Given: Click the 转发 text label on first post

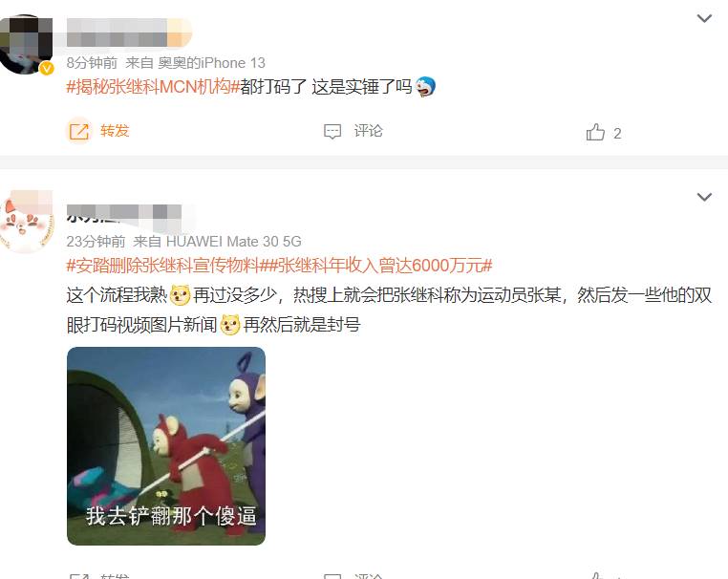Looking at the screenshot, I should (x=115, y=131).
